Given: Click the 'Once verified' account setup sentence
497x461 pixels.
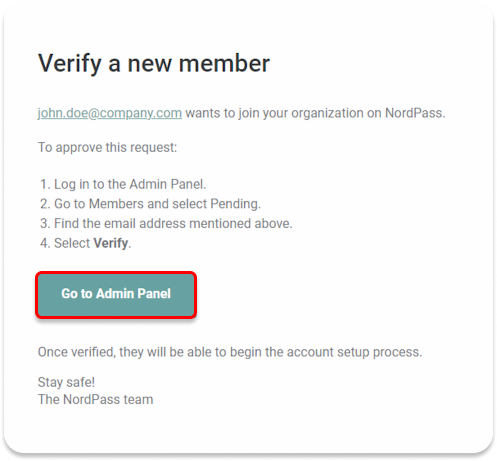Looking at the screenshot, I should (x=230, y=352).
